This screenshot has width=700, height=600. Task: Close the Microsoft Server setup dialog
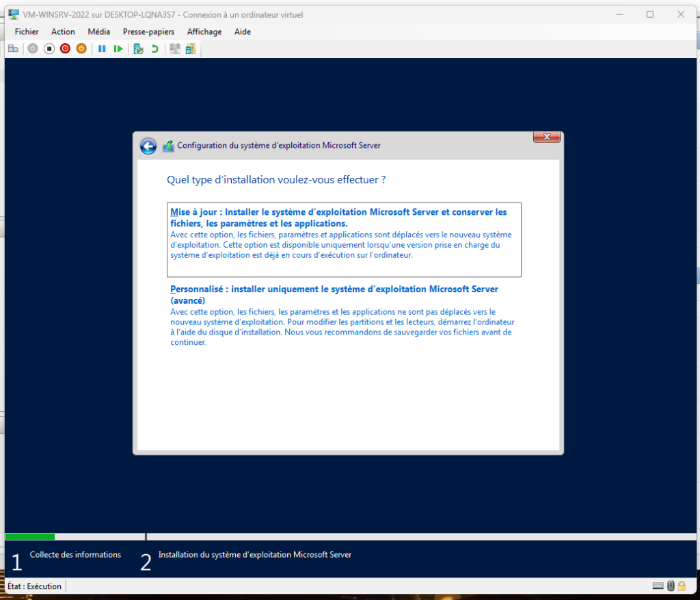pyautogui.click(x=546, y=138)
